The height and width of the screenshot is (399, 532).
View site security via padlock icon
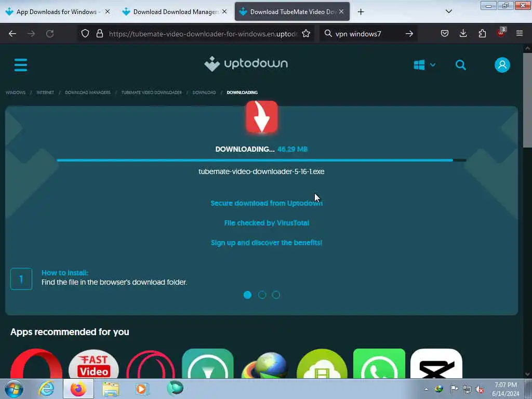click(x=99, y=33)
